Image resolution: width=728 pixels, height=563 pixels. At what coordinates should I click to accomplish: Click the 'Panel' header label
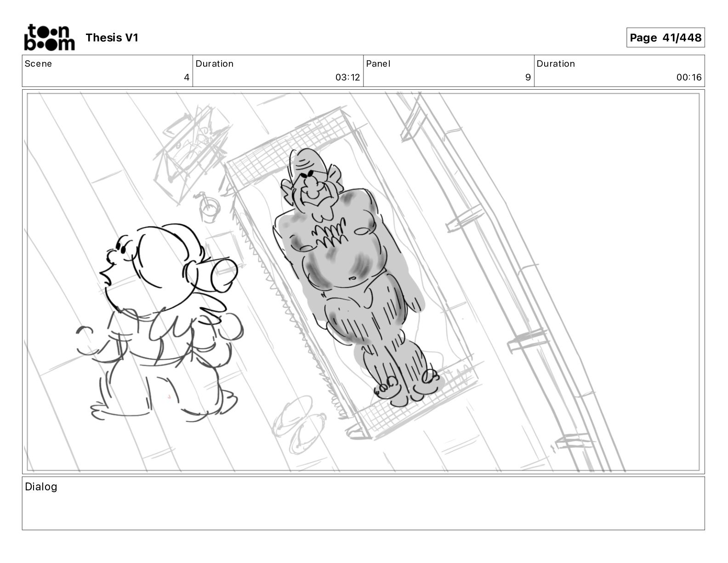378,64
